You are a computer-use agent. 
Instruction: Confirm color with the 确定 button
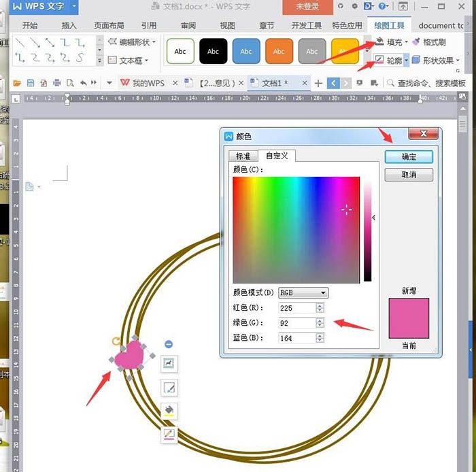tap(409, 157)
